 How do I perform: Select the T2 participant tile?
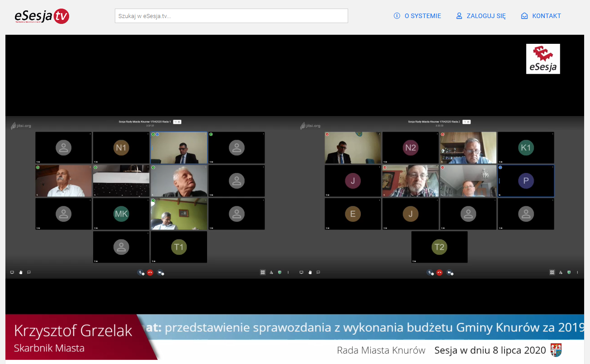439,247
